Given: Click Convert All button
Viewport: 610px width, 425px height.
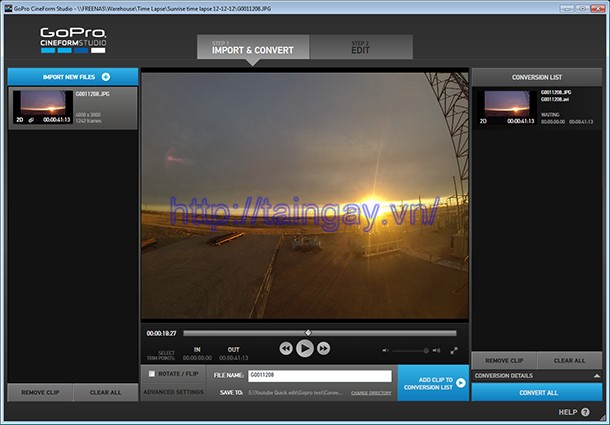Looking at the screenshot, I should point(537,392).
